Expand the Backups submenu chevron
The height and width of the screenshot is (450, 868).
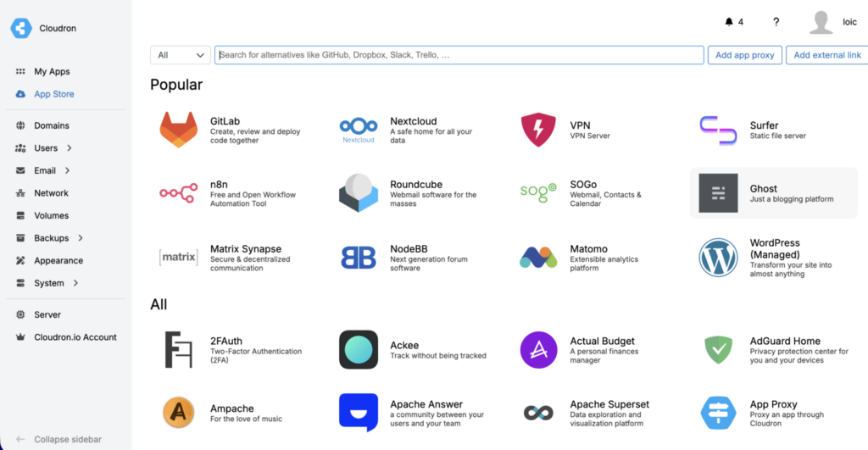[x=81, y=238]
